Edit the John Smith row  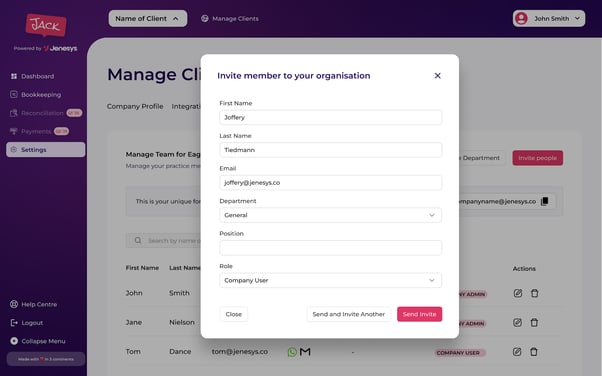(x=518, y=293)
